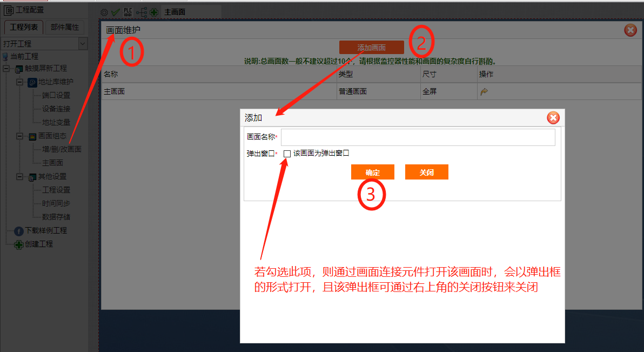Click the 画面名称 text field
This screenshot has height=352, width=644.
(418, 137)
